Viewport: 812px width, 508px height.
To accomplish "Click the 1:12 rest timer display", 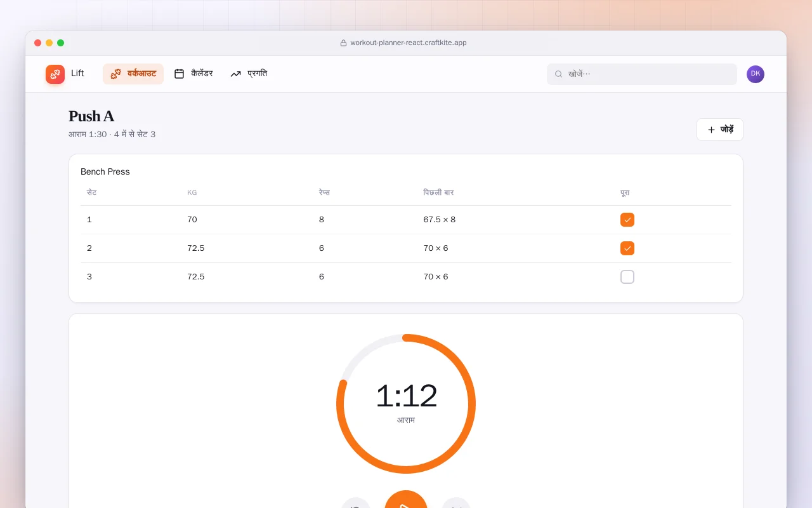I will 406,396.
